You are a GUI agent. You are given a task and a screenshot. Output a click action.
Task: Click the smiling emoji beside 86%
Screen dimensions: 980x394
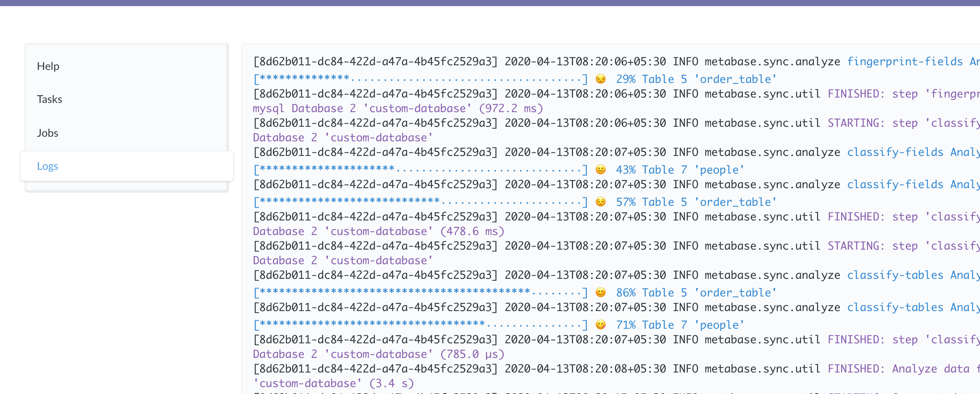pyautogui.click(x=600, y=293)
